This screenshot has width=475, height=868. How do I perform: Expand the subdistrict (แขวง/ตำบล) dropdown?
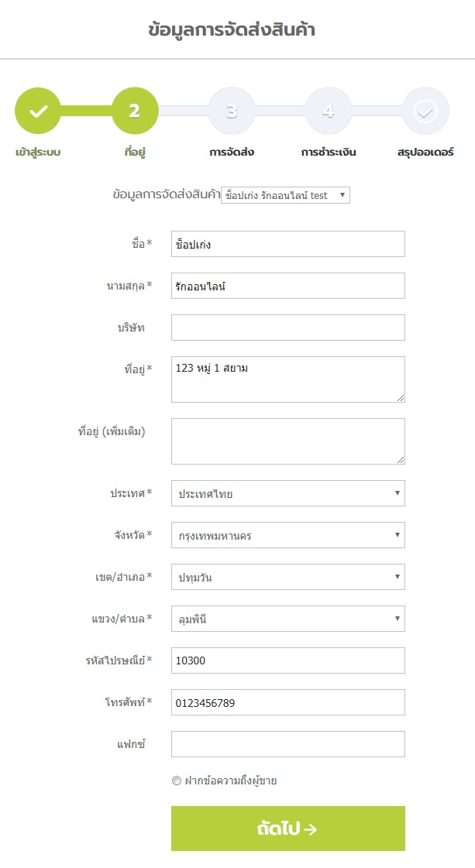click(287, 619)
